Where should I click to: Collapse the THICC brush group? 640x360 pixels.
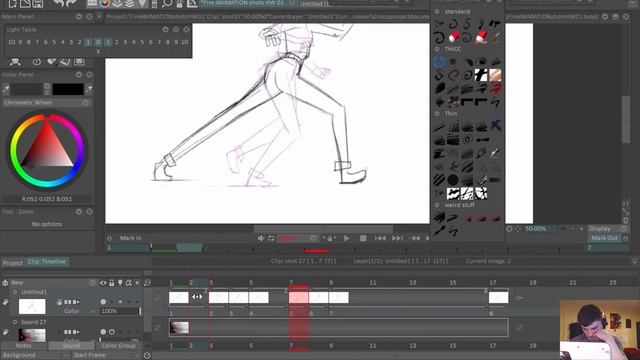click(x=437, y=49)
